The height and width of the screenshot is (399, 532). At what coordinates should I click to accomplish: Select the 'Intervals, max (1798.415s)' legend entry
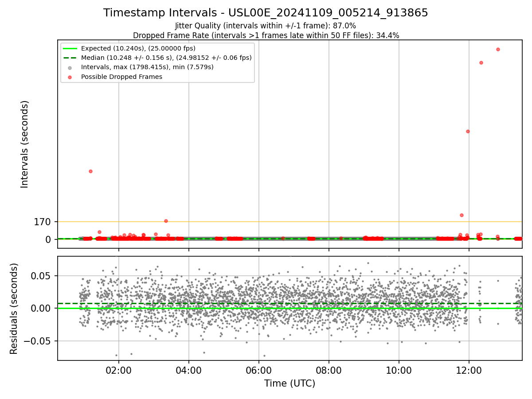pos(147,67)
